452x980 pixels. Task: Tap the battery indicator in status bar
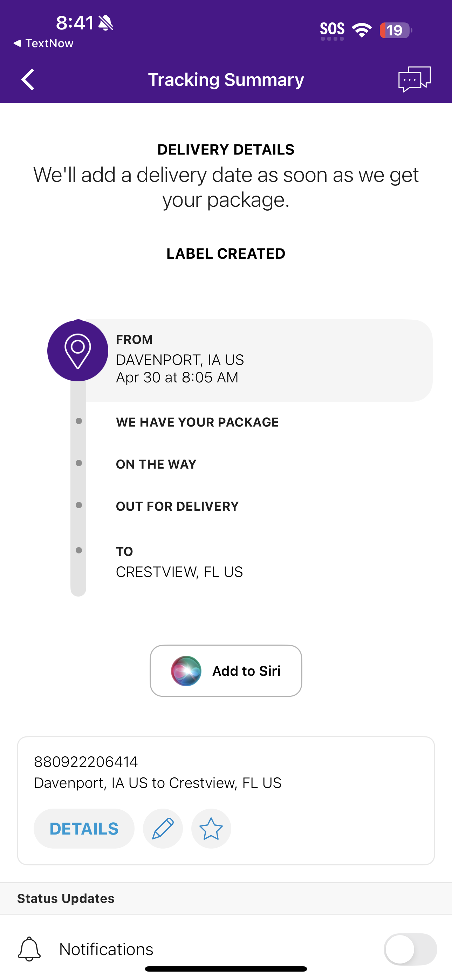(395, 30)
